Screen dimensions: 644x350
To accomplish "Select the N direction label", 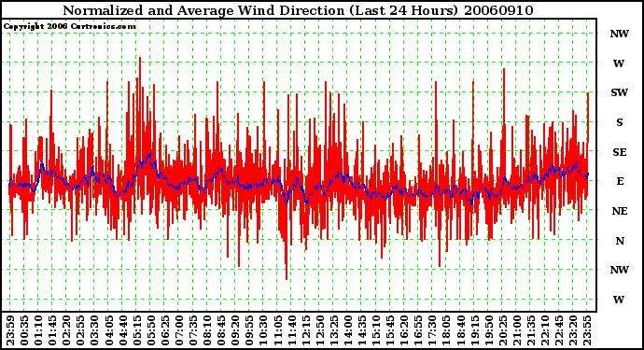I will coord(620,241).
